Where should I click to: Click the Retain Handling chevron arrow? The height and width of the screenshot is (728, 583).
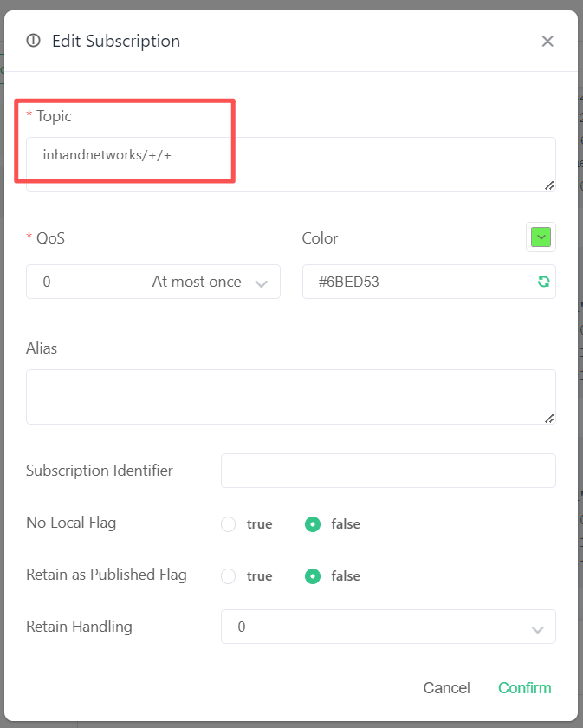point(537,627)
